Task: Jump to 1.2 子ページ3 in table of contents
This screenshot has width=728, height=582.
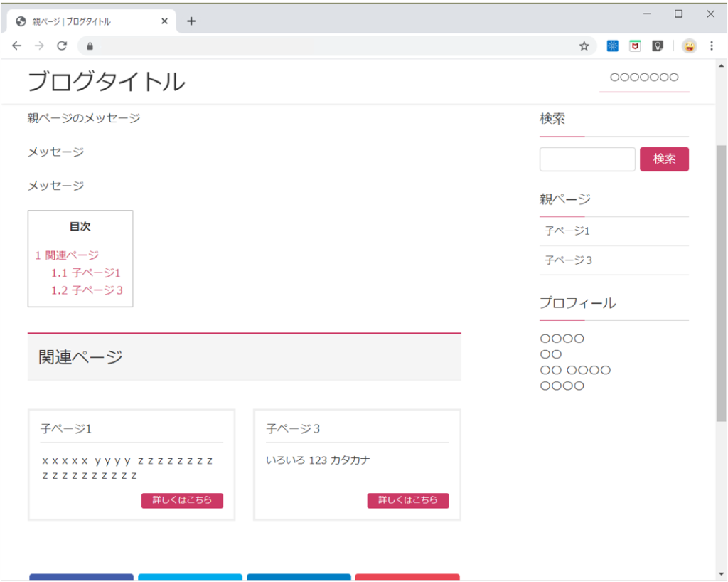Action: (87, 290)
